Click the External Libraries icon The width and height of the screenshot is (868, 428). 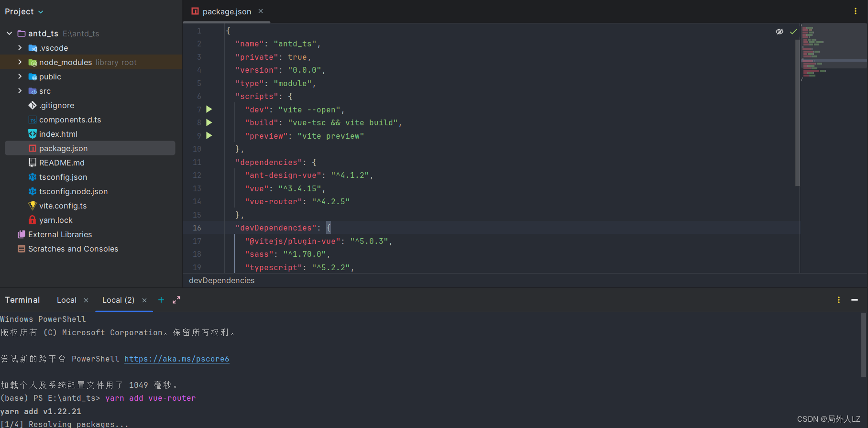tap(22, 234)
